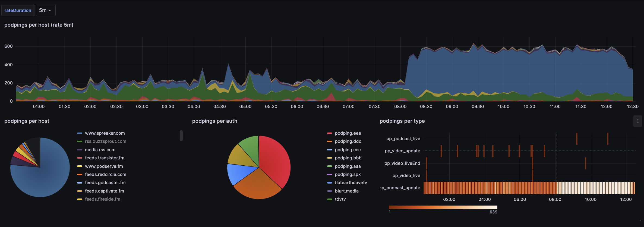Click the podping.ddd orange legend marker
This screenshot has width=644, height=227.
(330, 141)
